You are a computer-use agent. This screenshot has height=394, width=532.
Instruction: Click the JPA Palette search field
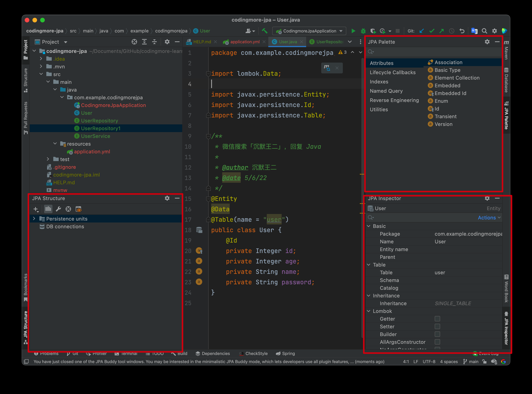tap(434, 52)
